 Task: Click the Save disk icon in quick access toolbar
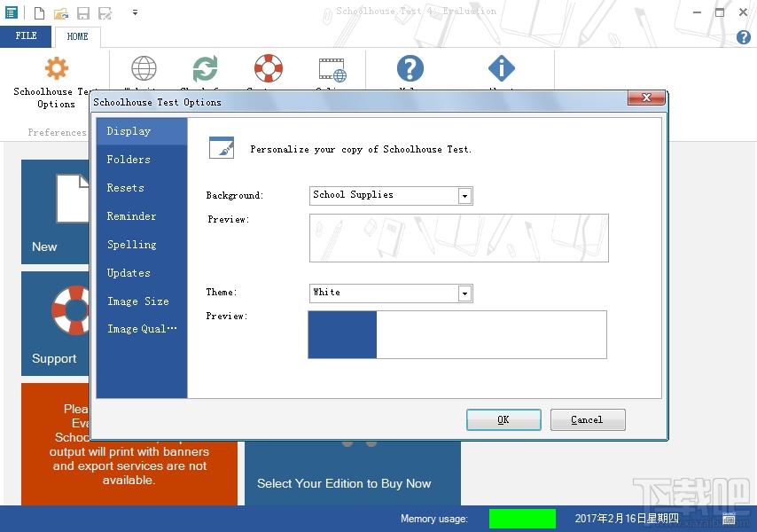(x=83, y=13)
